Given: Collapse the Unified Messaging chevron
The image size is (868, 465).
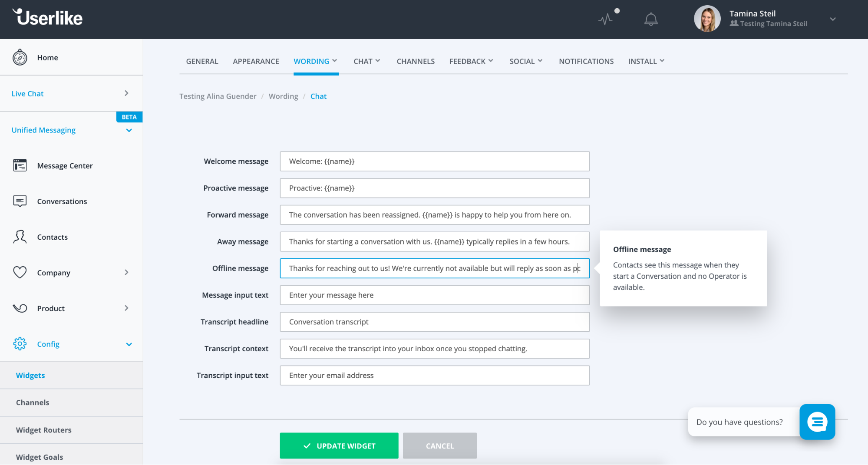Looking at the screenshot, I should pos(129,130).
